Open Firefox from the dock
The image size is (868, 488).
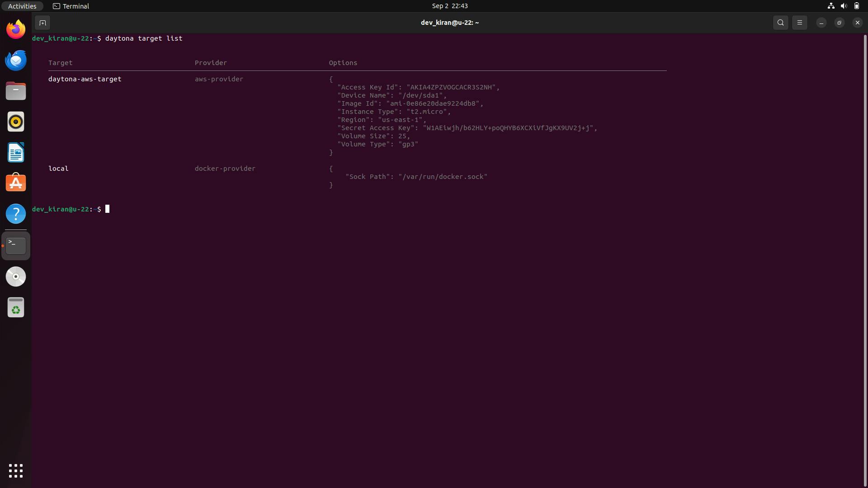(x=16, y=30)
